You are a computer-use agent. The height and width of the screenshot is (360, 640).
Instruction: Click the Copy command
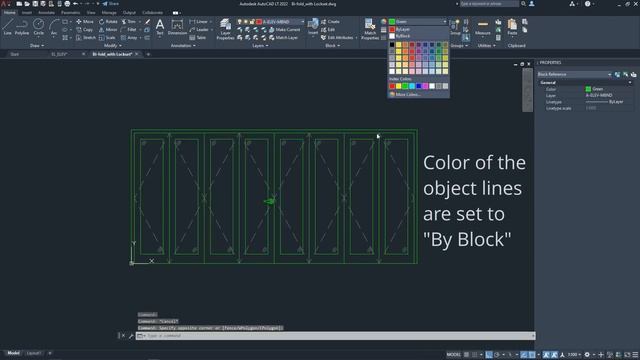[x=84, y=30]
